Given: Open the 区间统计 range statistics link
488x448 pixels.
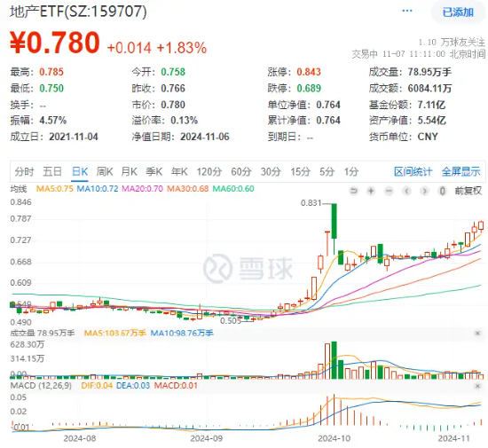Looking at the screenshot, I should 413,171.
